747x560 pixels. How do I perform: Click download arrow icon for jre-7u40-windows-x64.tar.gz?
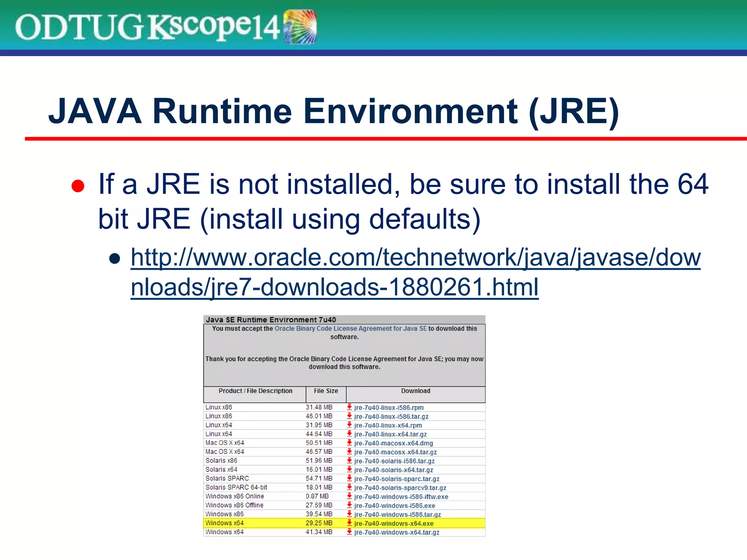(x=349, y=532)
